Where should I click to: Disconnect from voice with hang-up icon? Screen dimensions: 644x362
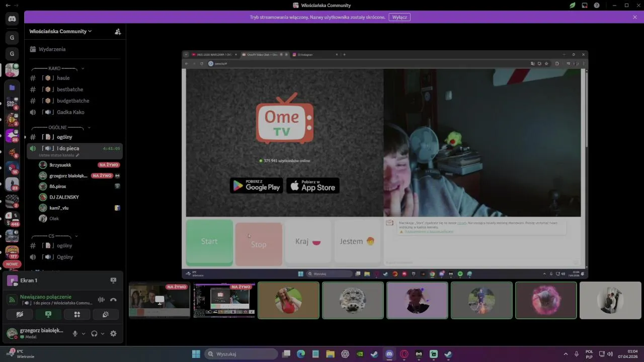[x=113, y=300]
